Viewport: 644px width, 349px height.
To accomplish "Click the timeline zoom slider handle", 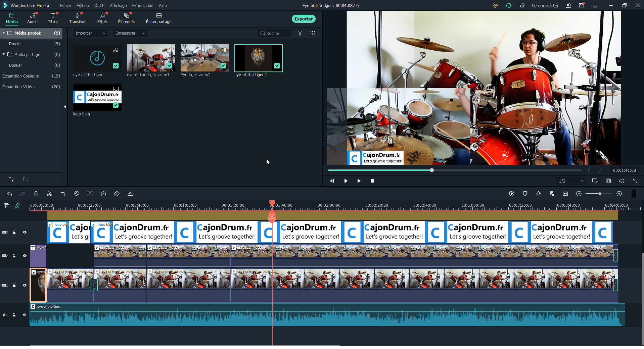I will (x=600, y=194).
